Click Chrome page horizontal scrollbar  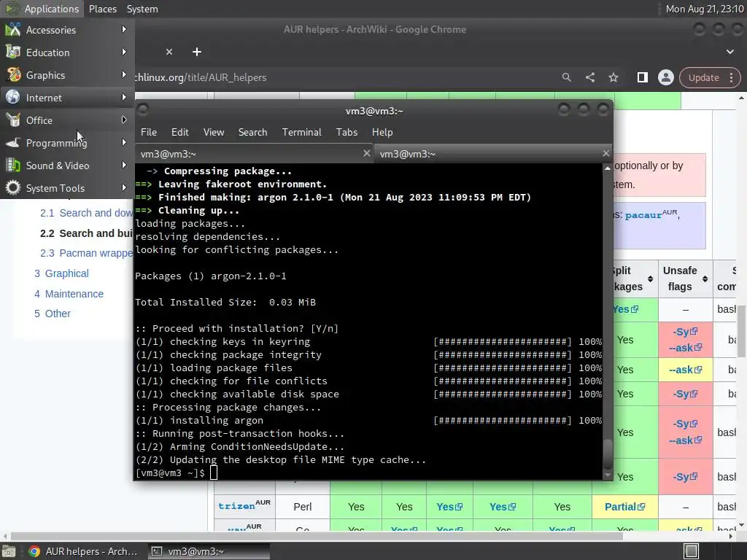pyautogui.click(x=317, y=536)
